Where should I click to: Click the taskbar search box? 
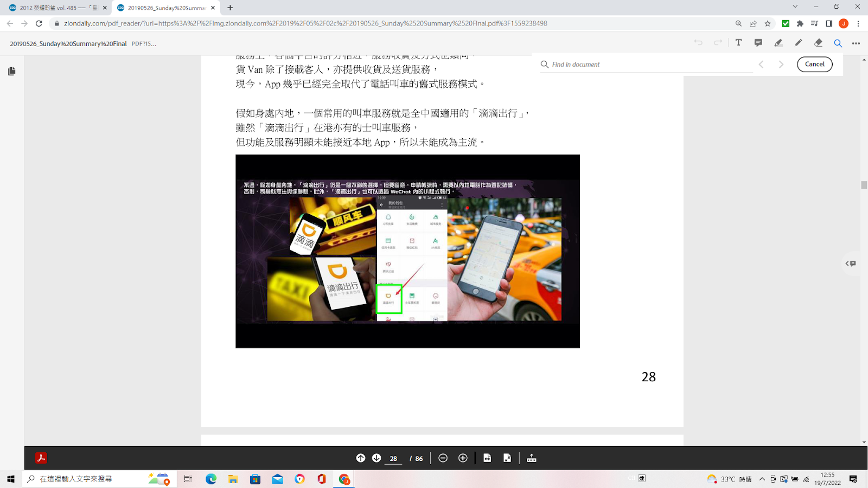point(99,479)
